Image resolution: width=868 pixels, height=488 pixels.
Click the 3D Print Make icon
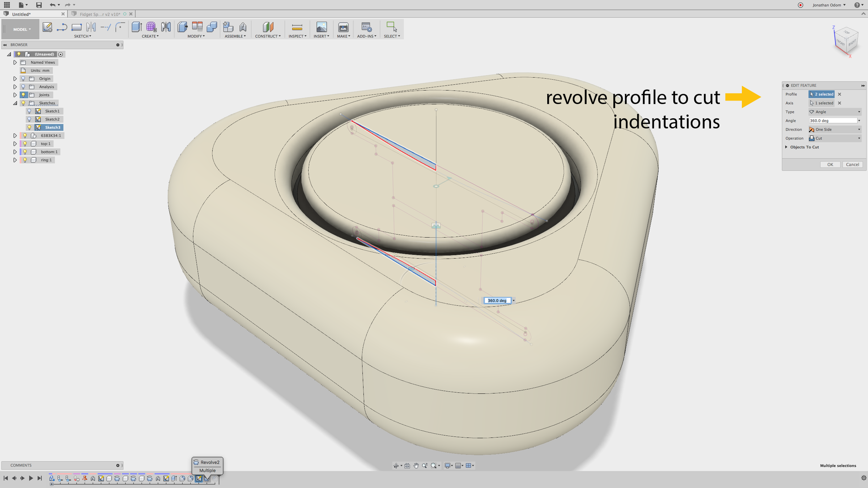click(343, 27)
